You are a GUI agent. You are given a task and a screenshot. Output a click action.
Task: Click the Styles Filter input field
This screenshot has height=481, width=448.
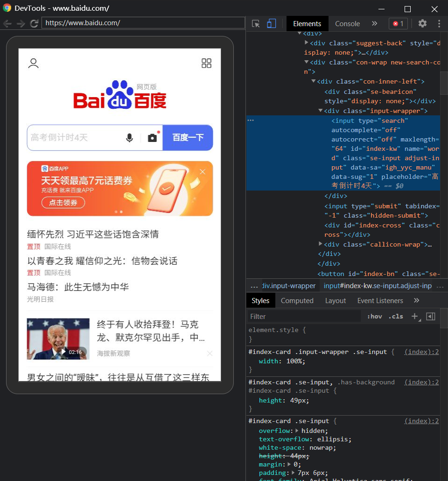pos(303,316)
